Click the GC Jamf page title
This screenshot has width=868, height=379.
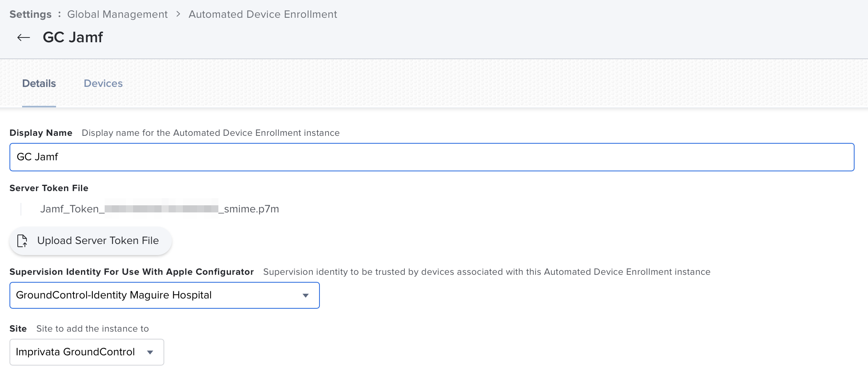pos(73,38)
